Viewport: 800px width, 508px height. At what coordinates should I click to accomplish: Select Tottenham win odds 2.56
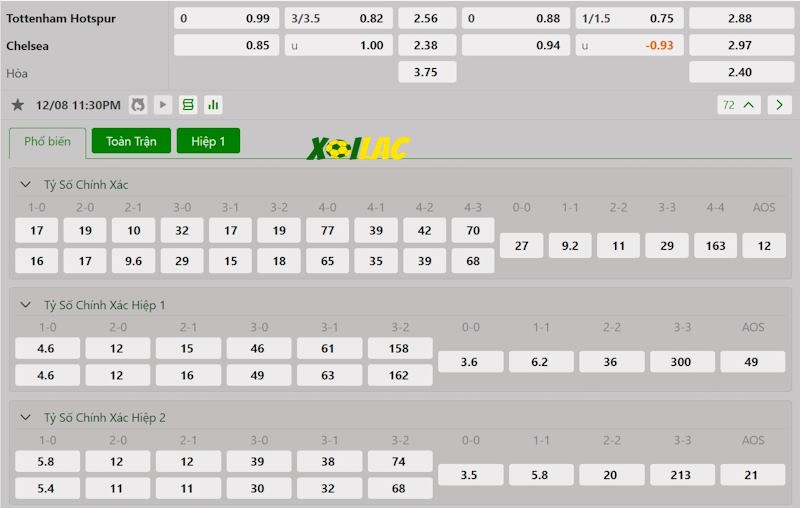pyautogui.click(x=427, y=18)
